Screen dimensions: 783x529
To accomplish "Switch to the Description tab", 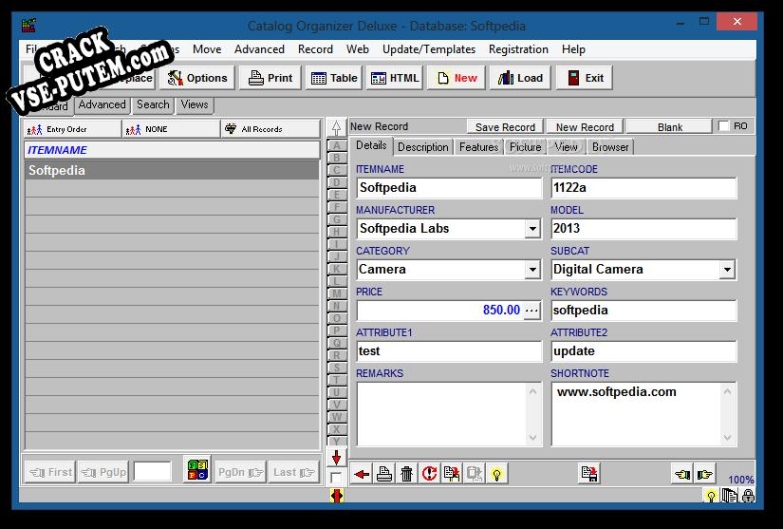I will (423, 147).
